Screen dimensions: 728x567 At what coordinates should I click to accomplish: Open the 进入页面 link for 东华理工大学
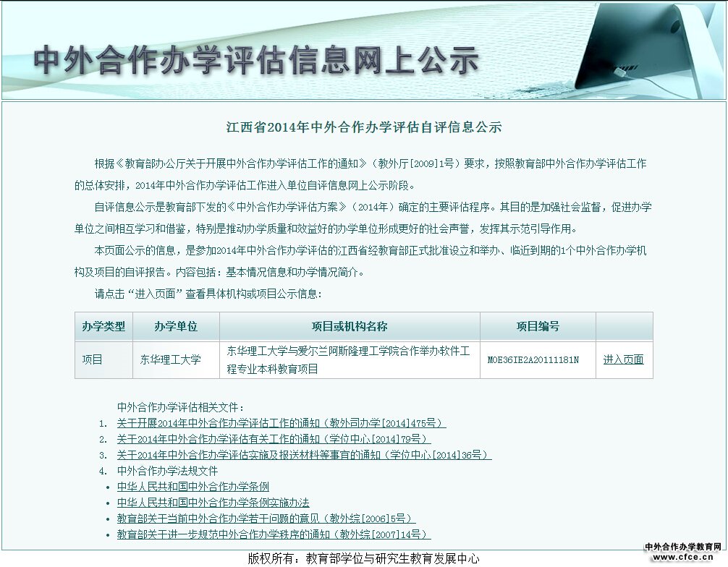(x=623, y=359)
